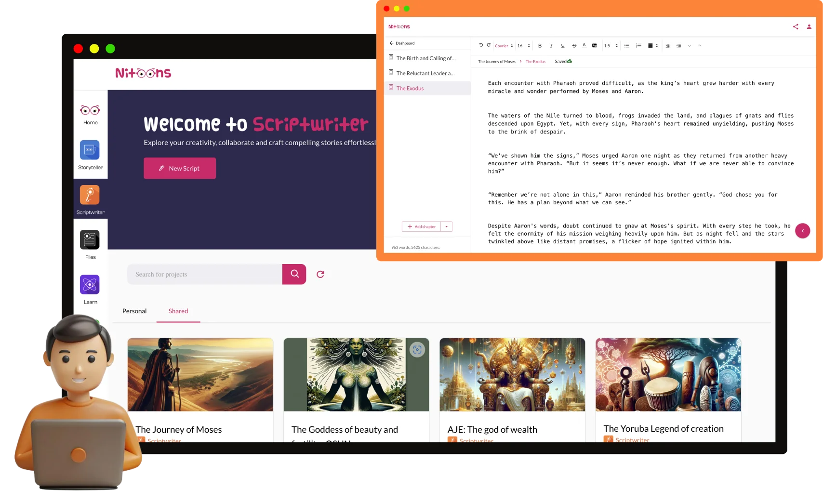Image resolution: width=823 pixels, height=504 pixels.
Task: Toggle underline formatting
Action: tap(563, 46)
